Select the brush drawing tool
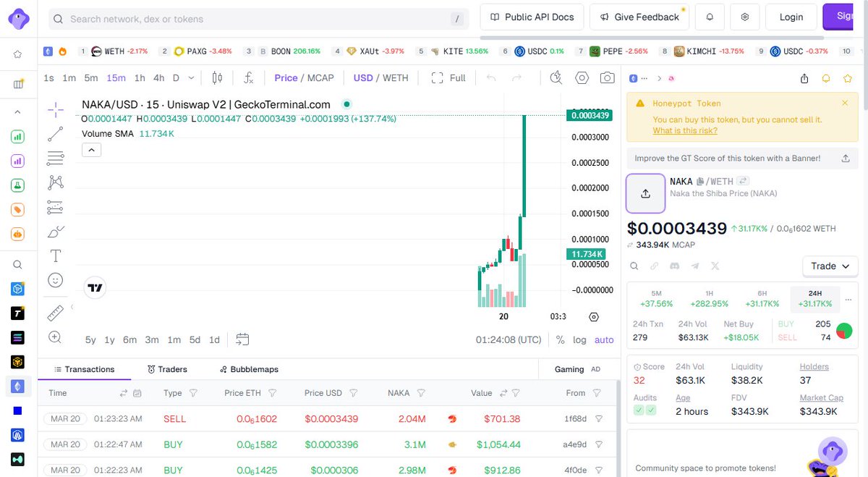868x477 pixels. [x=55, y=232]
